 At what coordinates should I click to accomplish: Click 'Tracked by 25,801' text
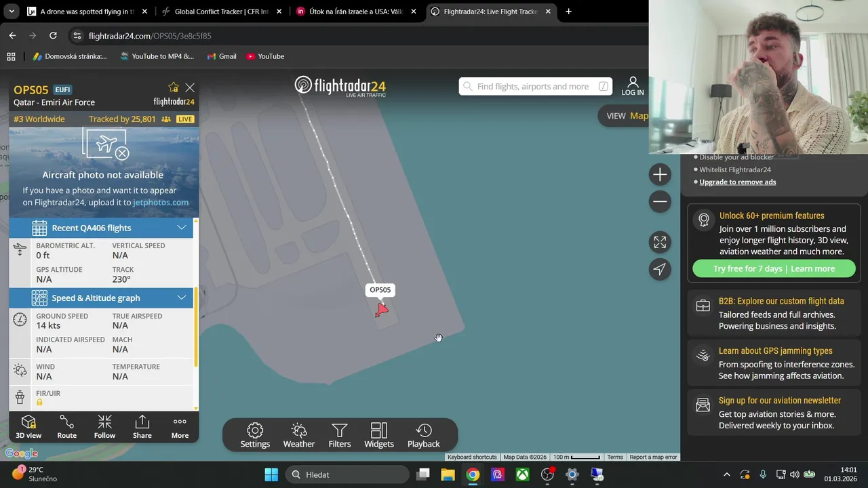122,119
